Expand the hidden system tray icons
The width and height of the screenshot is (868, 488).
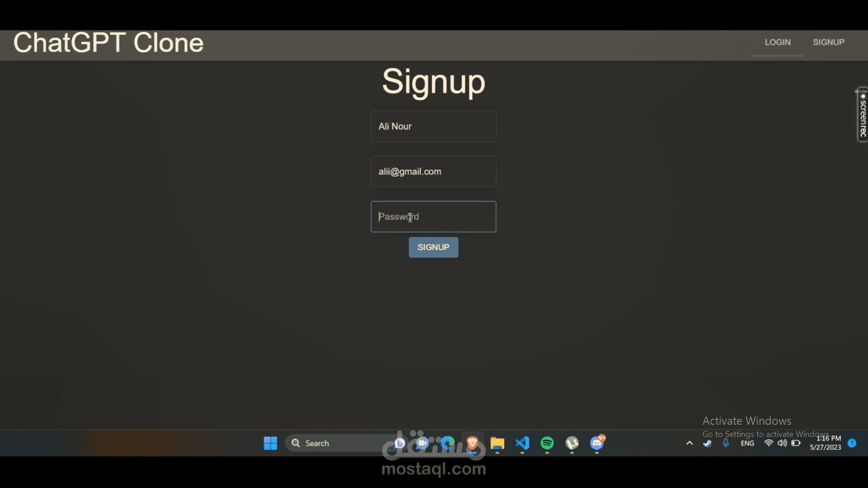click(x=689, y=443)
